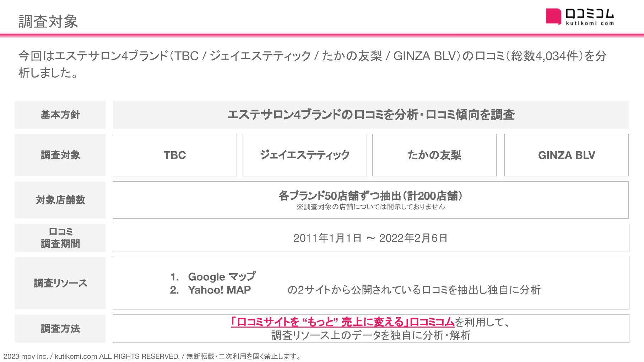Select the GINZA BLV brand box

pos(567,155)
